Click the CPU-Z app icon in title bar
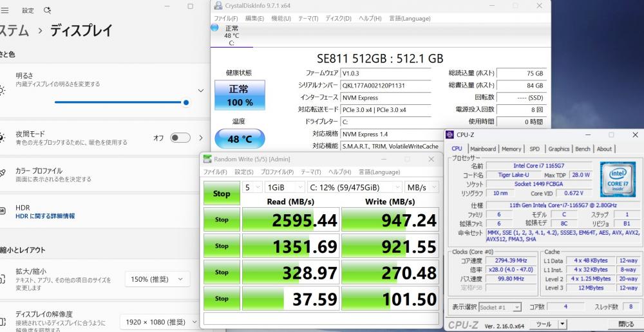 click(450, 135)
